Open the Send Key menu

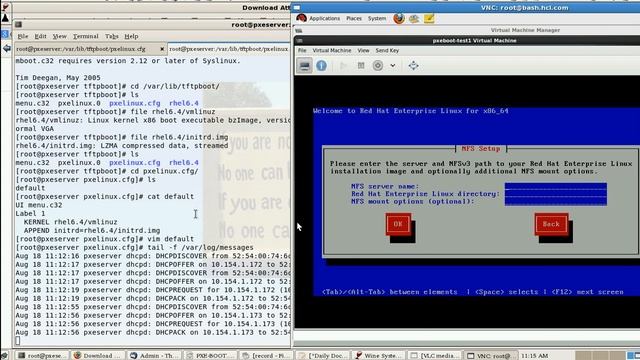click(387, 51)
